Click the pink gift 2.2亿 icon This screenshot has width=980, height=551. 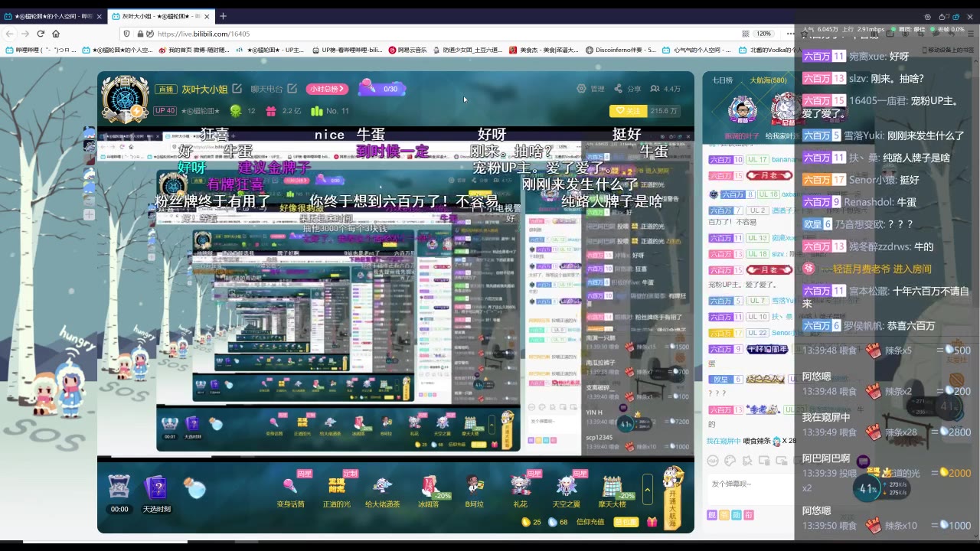click(270, 111)
